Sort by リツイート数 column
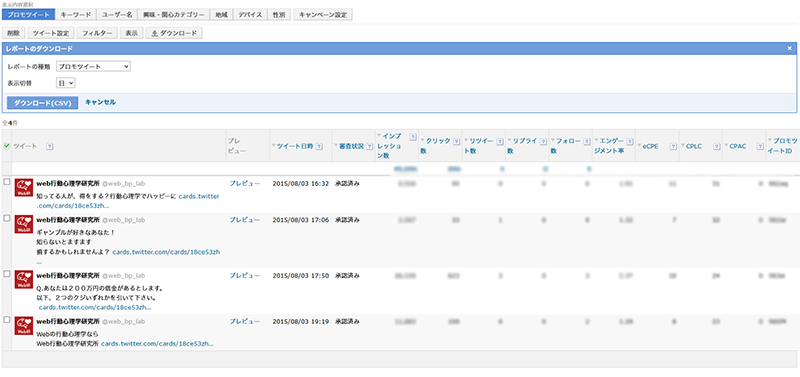Image resolution: width=800 pixels, height=377 pixels. (x=480, y=146)
